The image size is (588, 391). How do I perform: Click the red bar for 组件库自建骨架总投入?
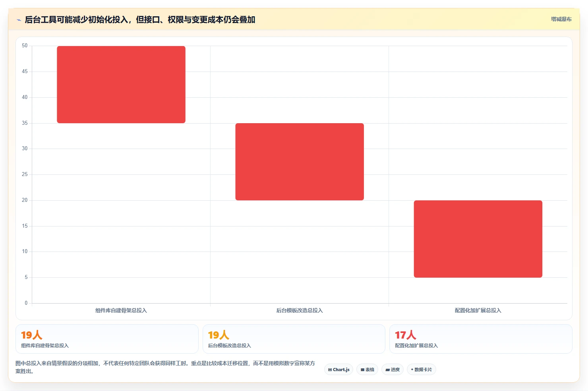(x=121, y=85)
